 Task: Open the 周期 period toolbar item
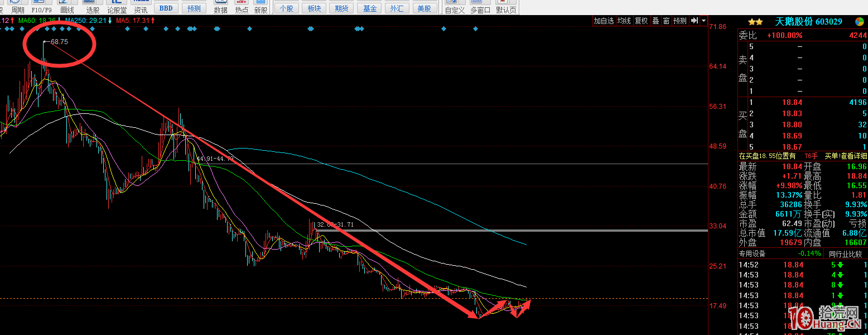coord(18,7)
